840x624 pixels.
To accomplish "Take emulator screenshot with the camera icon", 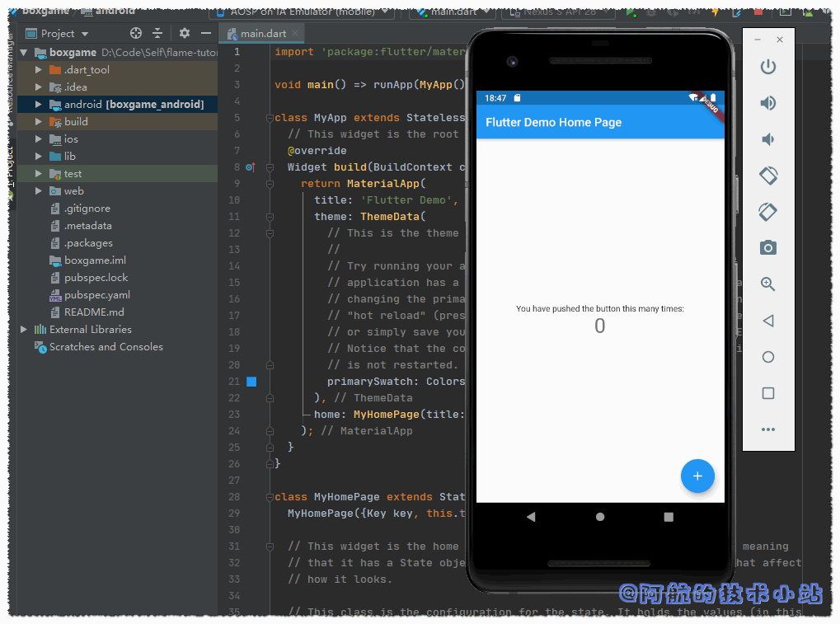I will coord(767,248).
